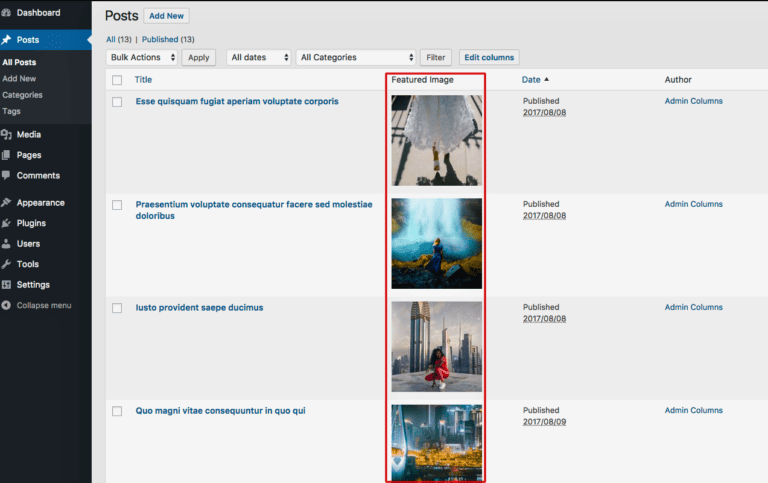Image resolution: width=768 pixels, height=483 pixels.
Task: Click the Appearance paintbrush icon
Action: coord(6,202)
